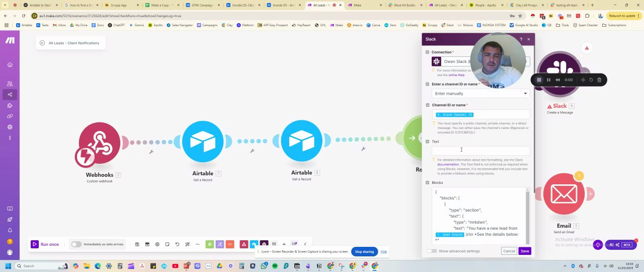Click the add favorite plus icon

(x=284, y=244)
